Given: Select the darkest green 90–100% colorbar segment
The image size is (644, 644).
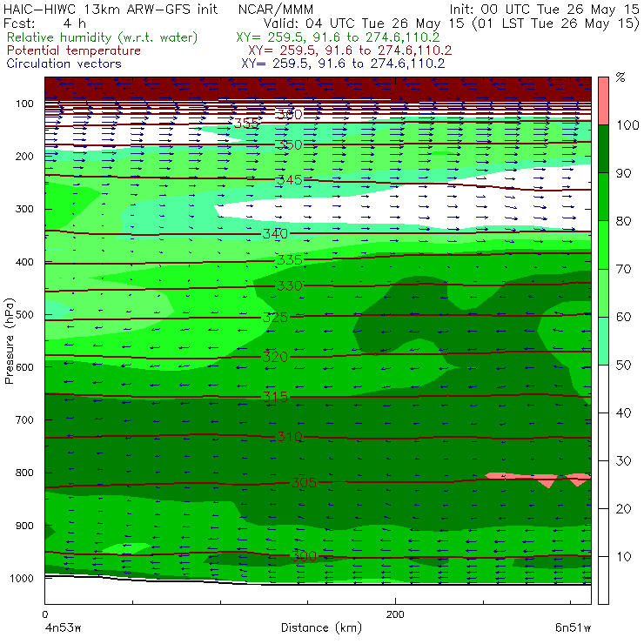Looking at the screenshot, I should tap(603, 149).
